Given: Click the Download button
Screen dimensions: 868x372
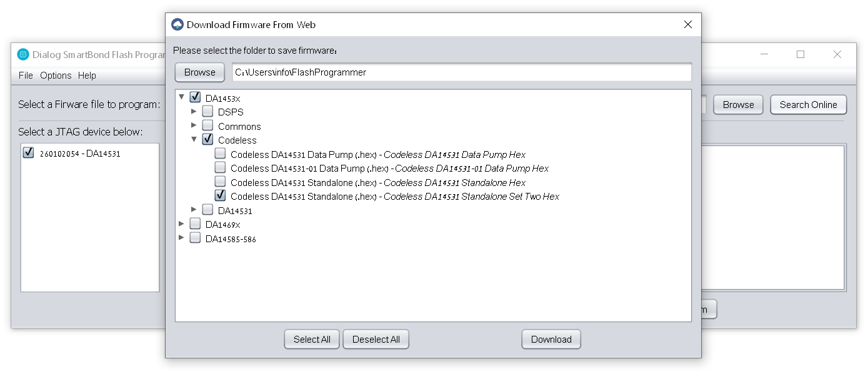Looking at the screenshot, I should (x=551, y=340).
